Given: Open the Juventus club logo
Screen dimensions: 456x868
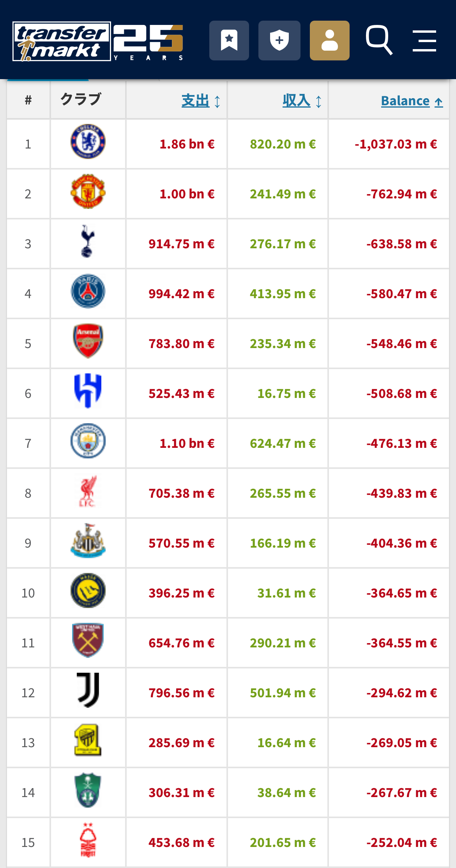Looking at the screenshot, I should coord(88,690).
